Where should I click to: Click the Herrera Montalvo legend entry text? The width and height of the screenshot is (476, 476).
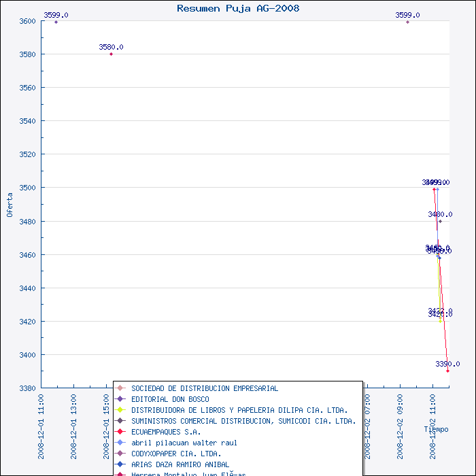(188, 474)
